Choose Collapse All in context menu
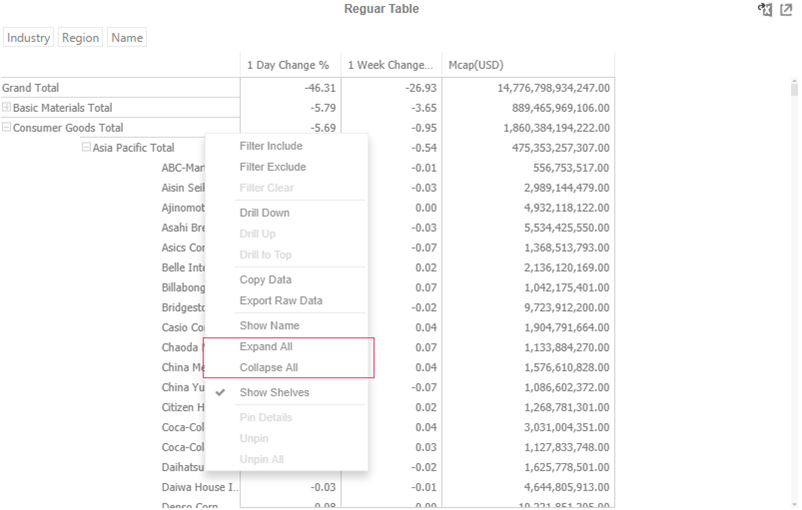802x510 pixels. tap(268, 368)
